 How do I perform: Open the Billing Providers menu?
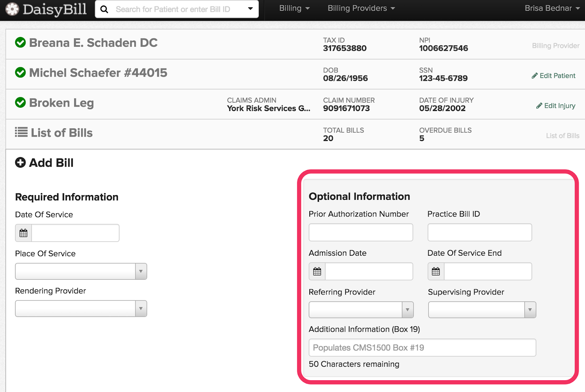[x=361, y=8]
